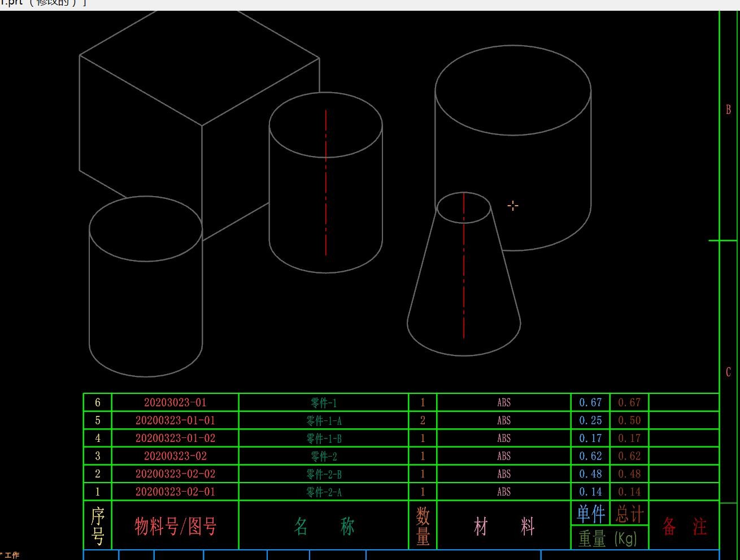Select part number 20200323-01-01 cell

(175, 420)
